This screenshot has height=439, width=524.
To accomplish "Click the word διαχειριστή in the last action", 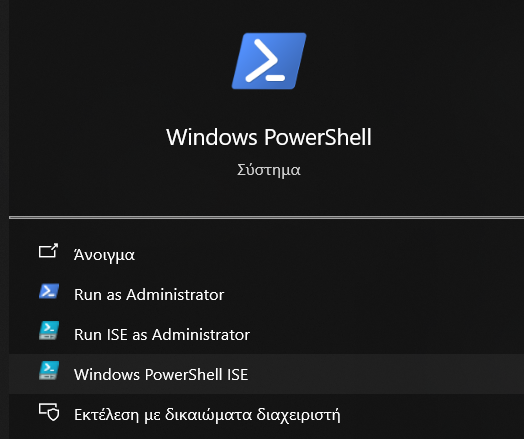I will (298, 415).
